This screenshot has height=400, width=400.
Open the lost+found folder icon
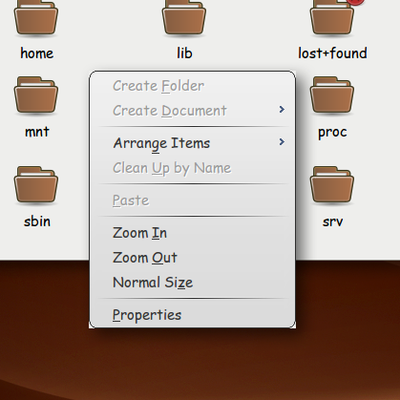click(x=332, y=17)
